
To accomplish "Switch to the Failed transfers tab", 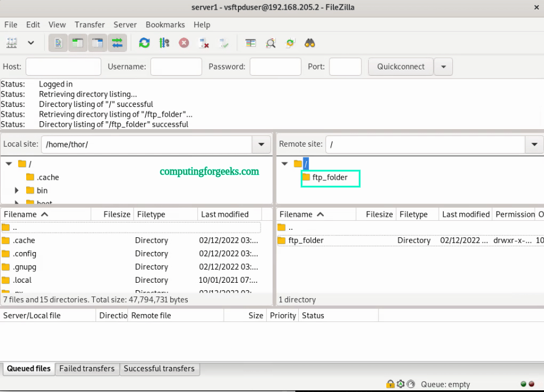I will (x=86, y=369).
